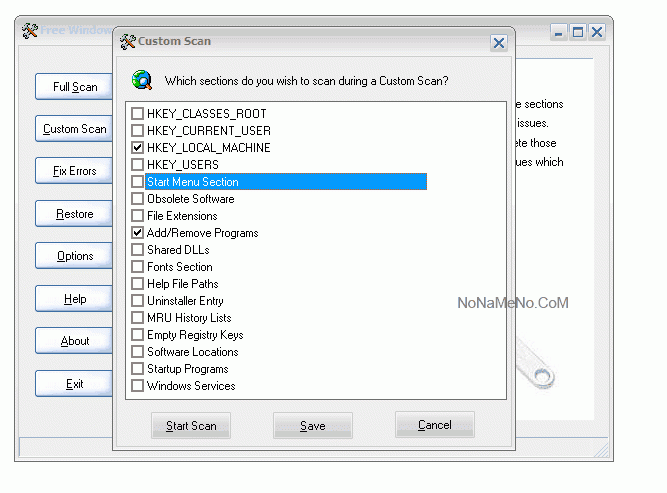Cancel the Custom Scan dialog

coord(434,425)
